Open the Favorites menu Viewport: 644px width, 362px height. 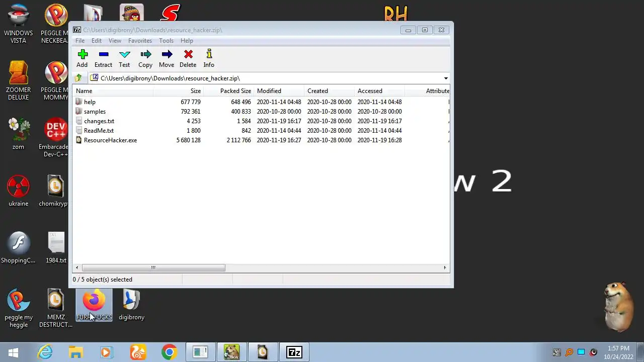(x=140, y=41)
